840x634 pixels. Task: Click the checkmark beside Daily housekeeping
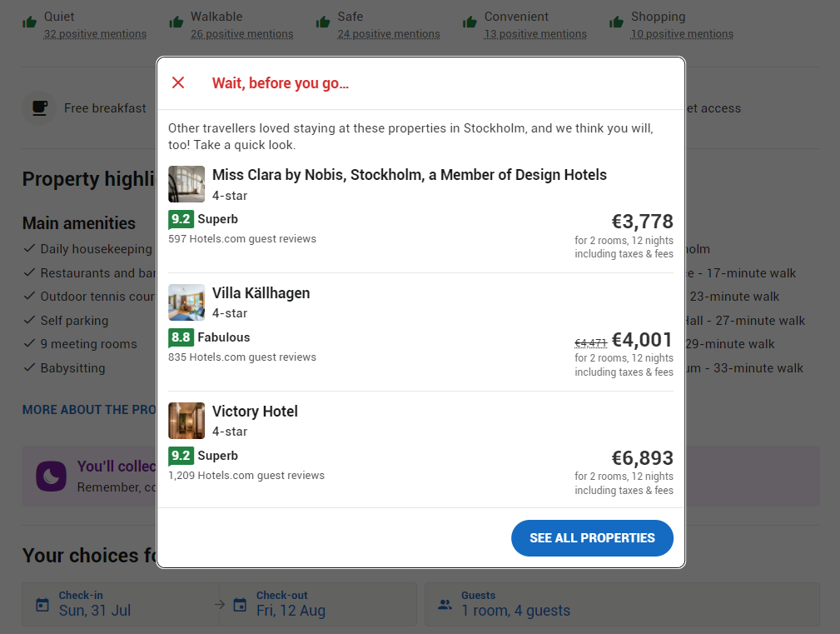[29, 248]
